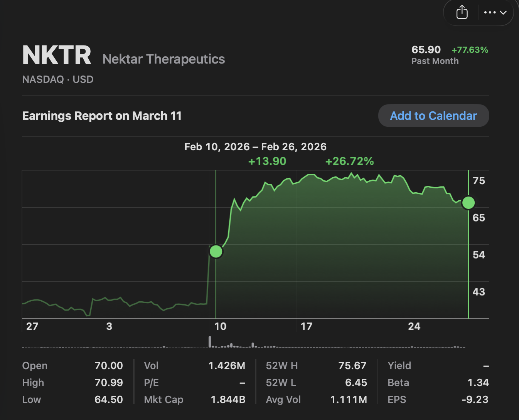This screenshot has height=420, width=519.
Task: Click the Avg Vol value 1.111M
Action: pyautogui.click(x=349, y=400)
